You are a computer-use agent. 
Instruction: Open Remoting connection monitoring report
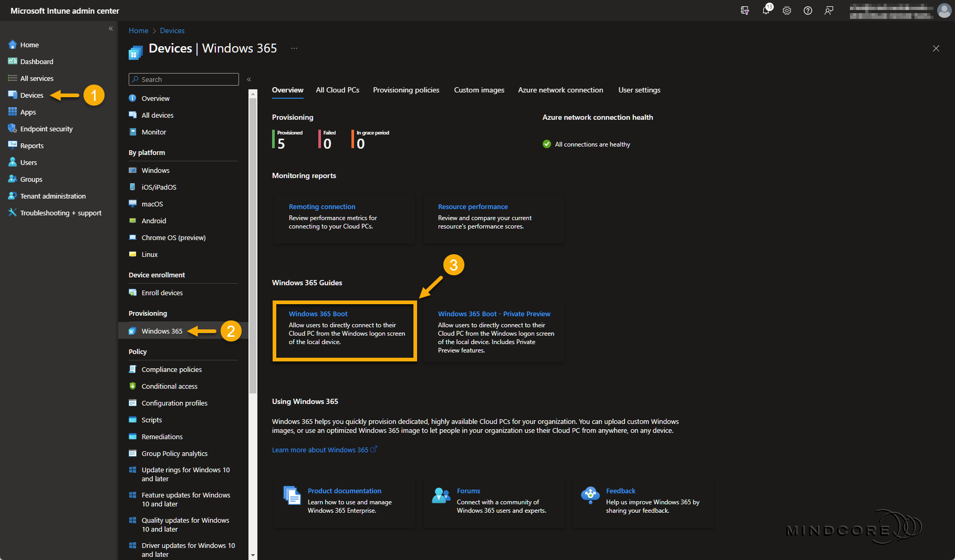pos(322,206)
